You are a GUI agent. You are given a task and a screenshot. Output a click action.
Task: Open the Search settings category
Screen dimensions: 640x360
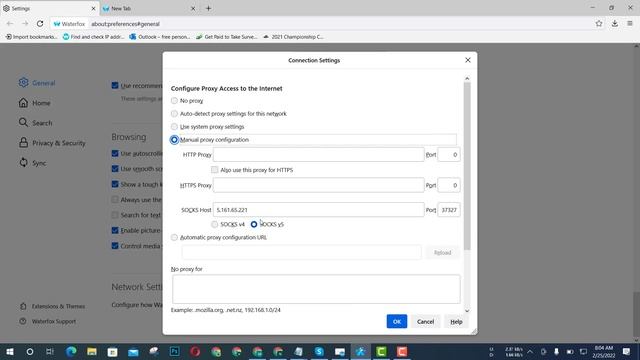35,123
